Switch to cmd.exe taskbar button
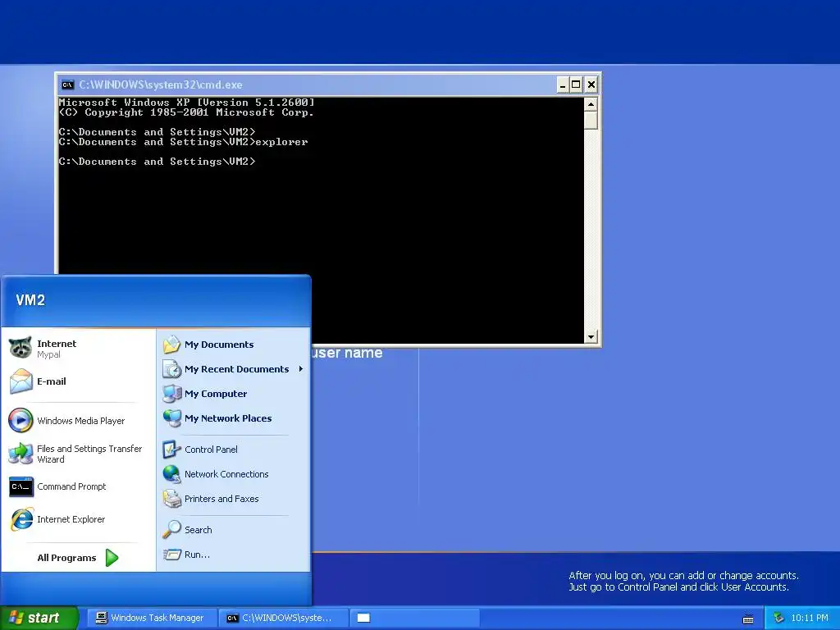This screenshot has height=630, width=840. point(283,618)
